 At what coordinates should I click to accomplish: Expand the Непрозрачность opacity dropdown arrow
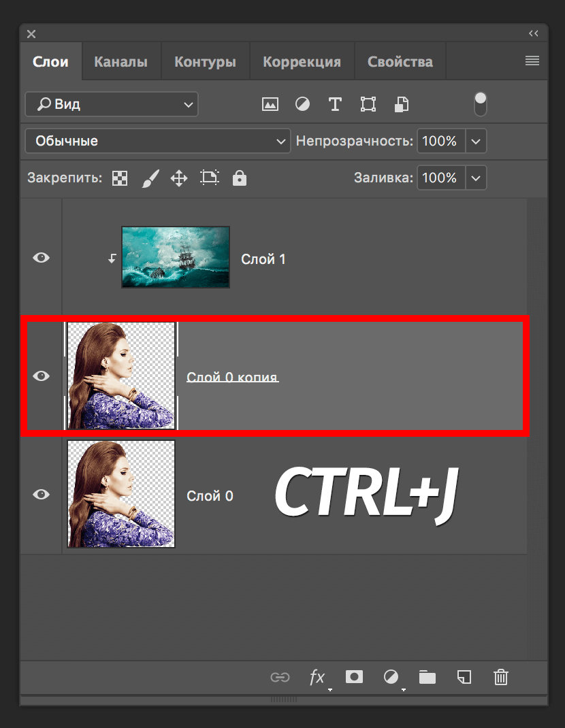coord(476,142)
